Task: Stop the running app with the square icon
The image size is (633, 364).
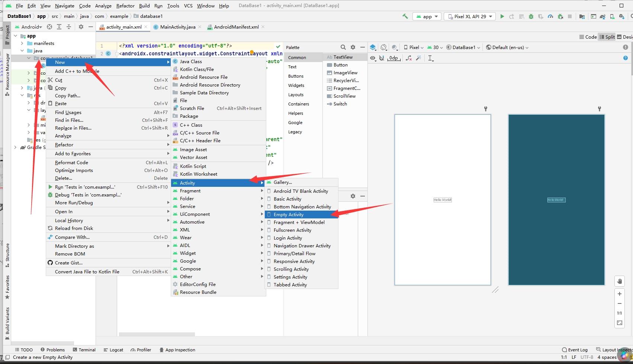Action: tap(570, 16)
